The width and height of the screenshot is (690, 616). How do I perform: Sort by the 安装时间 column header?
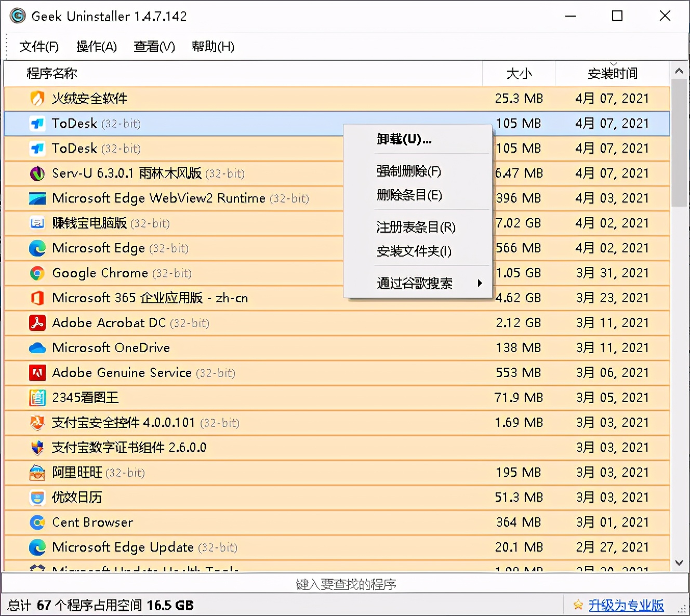click(613, 73)
